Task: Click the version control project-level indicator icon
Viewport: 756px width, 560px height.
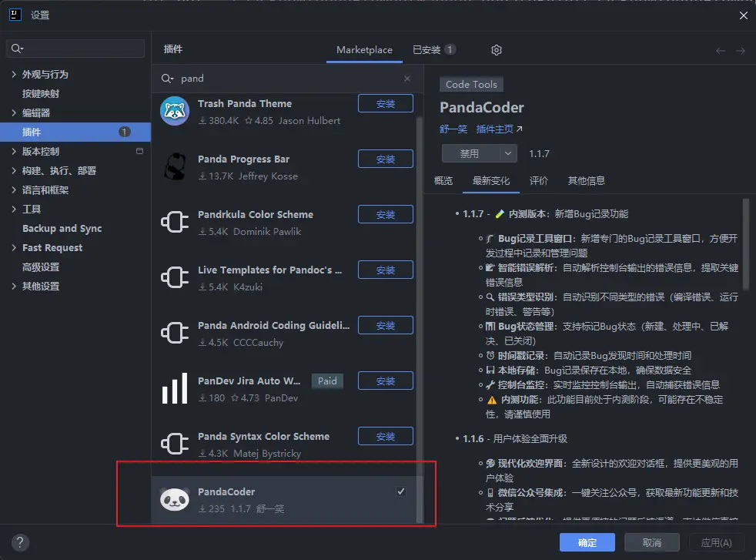Action: 140,151
